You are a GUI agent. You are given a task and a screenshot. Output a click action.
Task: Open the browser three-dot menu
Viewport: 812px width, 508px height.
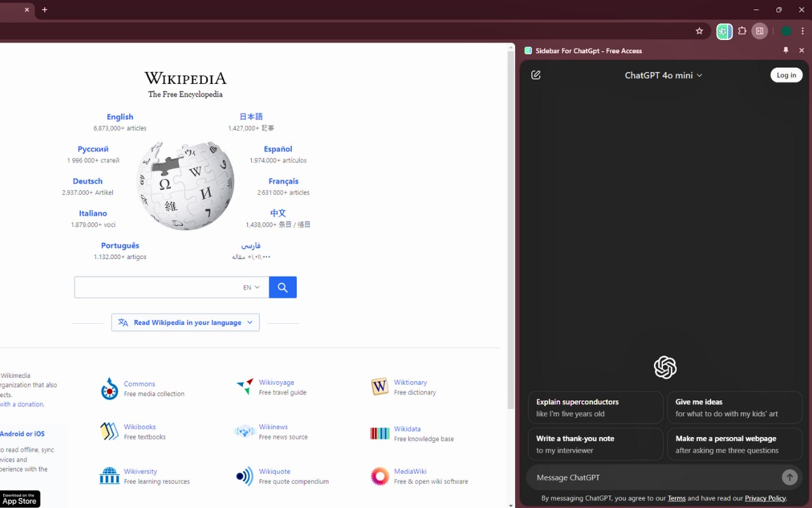tap(802, 31)
